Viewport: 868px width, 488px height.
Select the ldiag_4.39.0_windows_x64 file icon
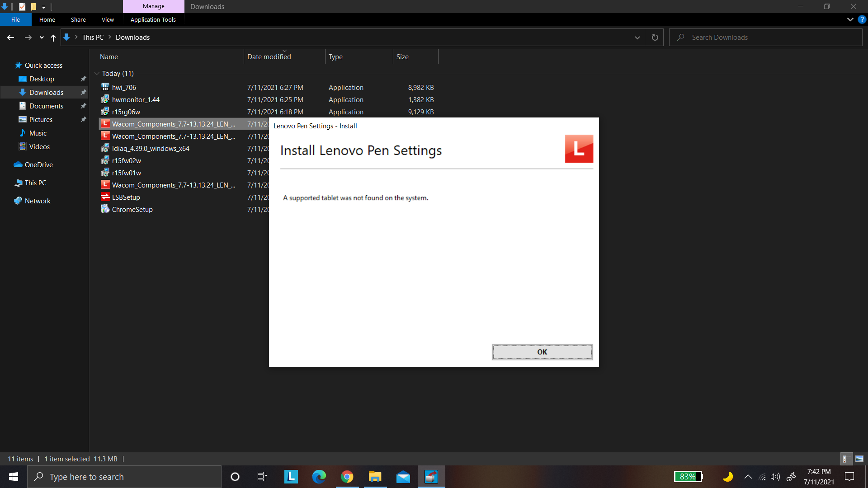105,148
